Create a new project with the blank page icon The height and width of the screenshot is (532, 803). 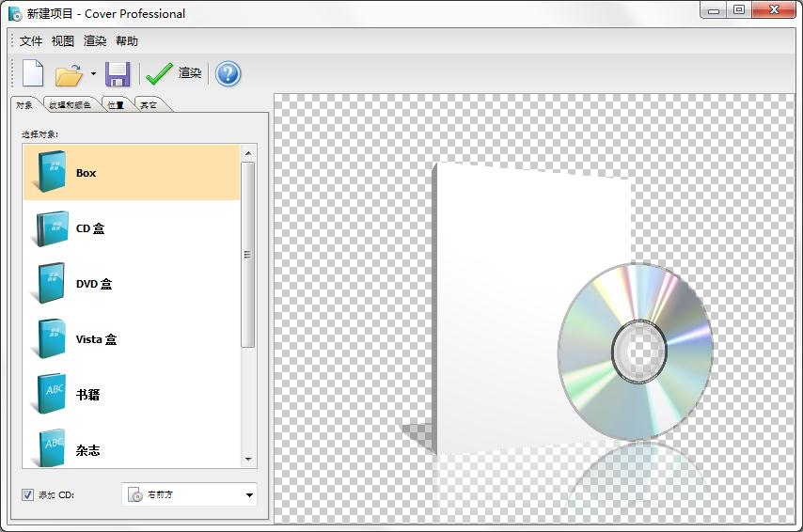coord(33,73)
